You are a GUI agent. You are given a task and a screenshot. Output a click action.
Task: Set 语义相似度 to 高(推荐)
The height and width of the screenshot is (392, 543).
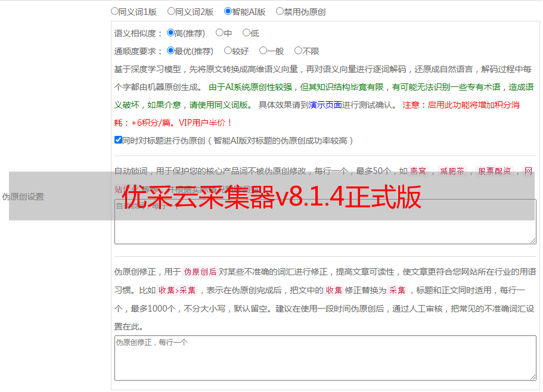tap(170, 33)
